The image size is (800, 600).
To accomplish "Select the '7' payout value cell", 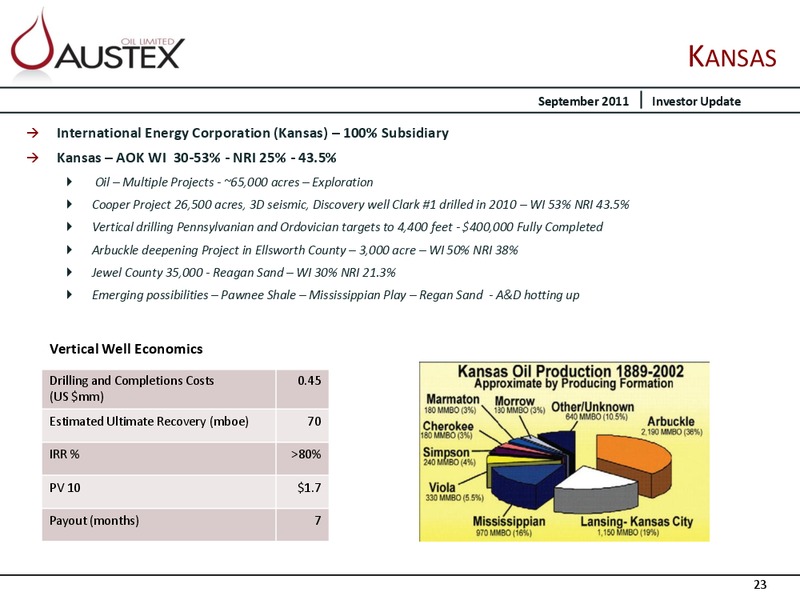I will coord(303,524).
